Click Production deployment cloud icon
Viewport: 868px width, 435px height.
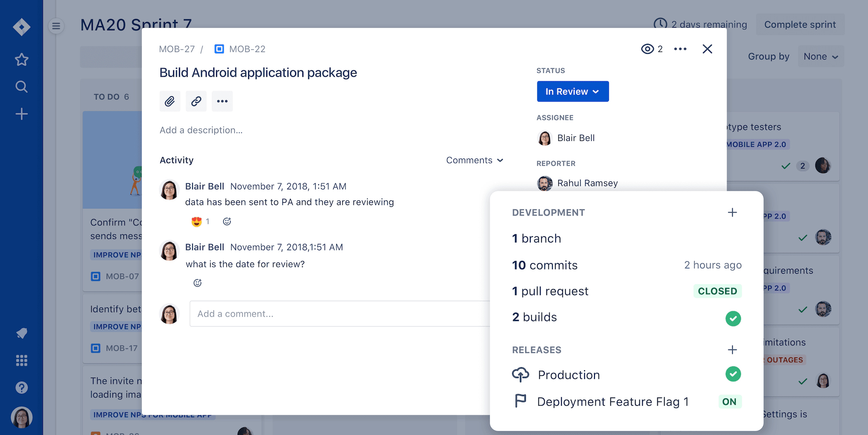tap(520, 374)
